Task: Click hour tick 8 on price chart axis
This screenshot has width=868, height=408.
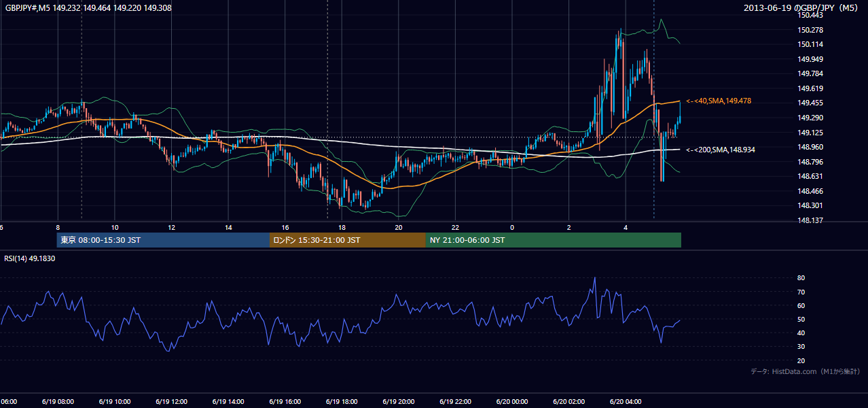Action: pos(58,227)
